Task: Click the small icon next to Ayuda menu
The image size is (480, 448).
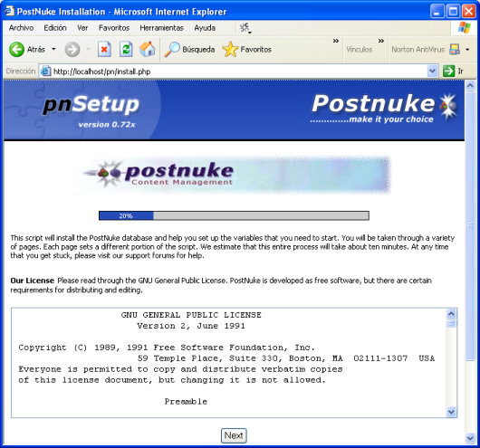Action: pos(245,28)
